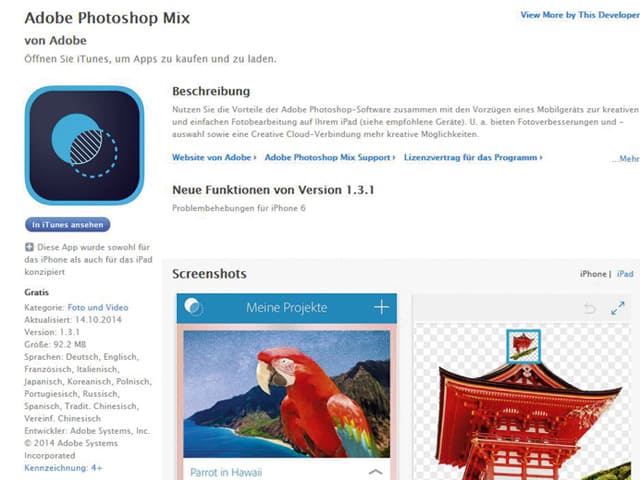This screenshot has width=640, height=480.
Task: Click the fullscreen expand arrows icon
Action: (x=618, y=308)
